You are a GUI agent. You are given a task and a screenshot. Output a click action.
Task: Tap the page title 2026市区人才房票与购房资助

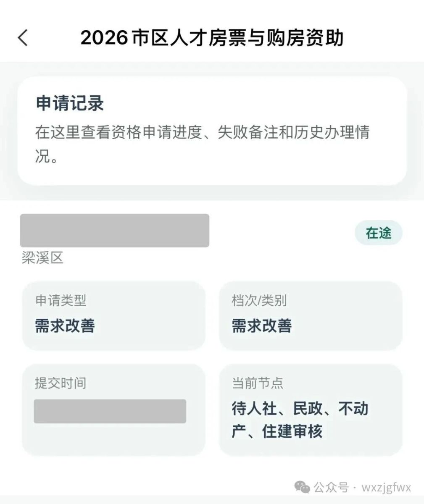click(212, 37)
